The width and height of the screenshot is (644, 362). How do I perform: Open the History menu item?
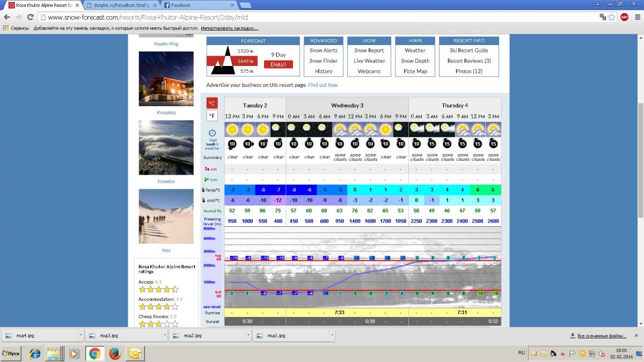pos(324,71)
